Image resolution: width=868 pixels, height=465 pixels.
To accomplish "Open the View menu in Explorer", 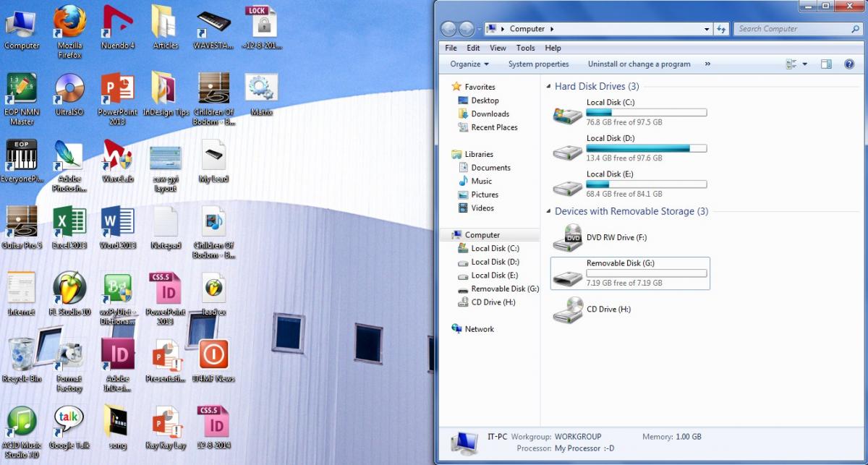I will pos(498,48).
